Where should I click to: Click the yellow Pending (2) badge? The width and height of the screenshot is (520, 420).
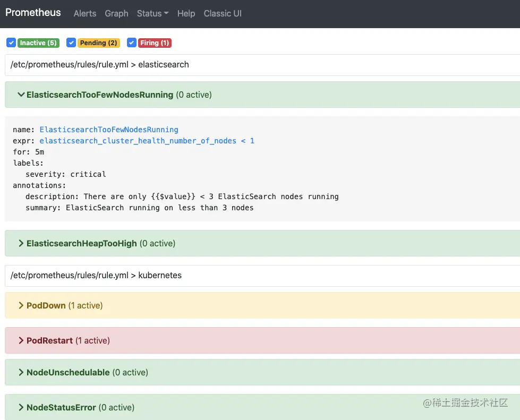click(98, 43)
